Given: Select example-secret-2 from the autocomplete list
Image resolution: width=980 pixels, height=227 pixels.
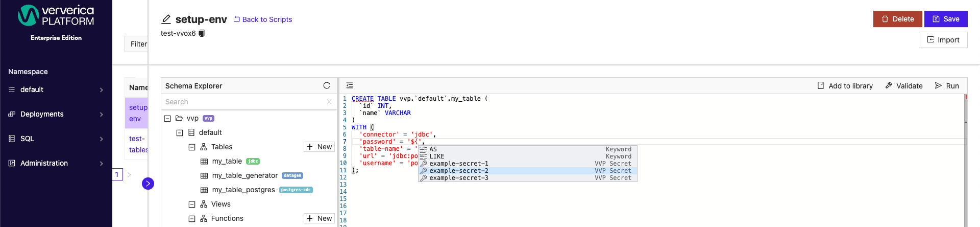Looking at the screenshot, I should 528,171.
